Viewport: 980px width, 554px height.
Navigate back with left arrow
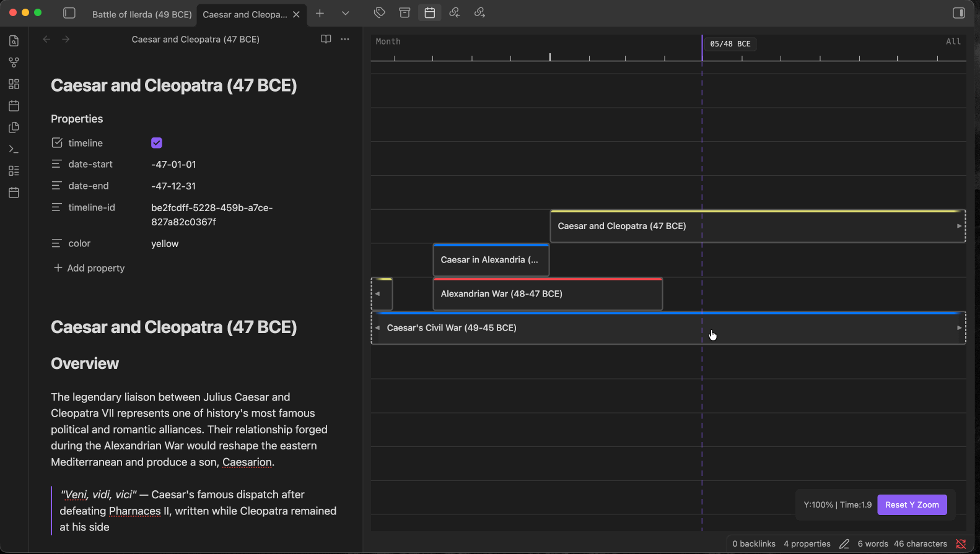[x=46, y=39]
